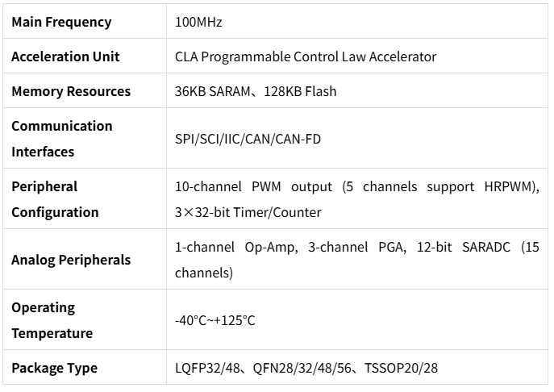The width and height of the screenshot is (554, 392).
Task: Select the -40°C~+125°C temperature value
Action: pyautogui.click(x=215, y=321)
